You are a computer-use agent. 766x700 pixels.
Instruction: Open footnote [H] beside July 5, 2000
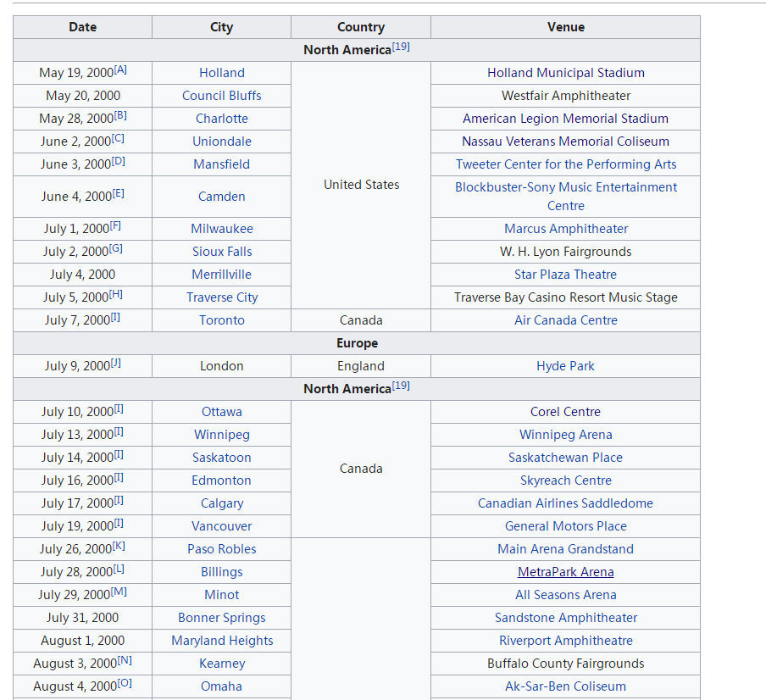pos(116,295)
